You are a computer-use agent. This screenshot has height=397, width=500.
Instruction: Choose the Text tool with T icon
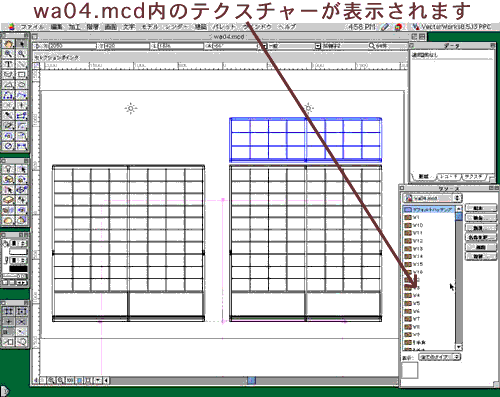click(9, 64)
